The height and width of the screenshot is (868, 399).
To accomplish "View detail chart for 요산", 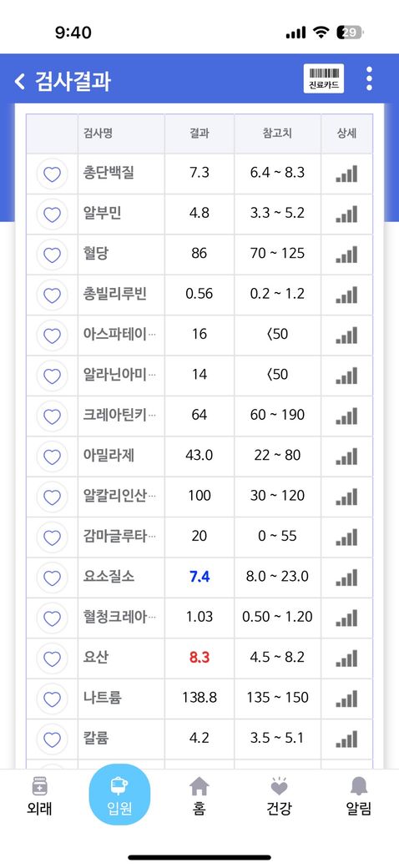I will [346, 659].
